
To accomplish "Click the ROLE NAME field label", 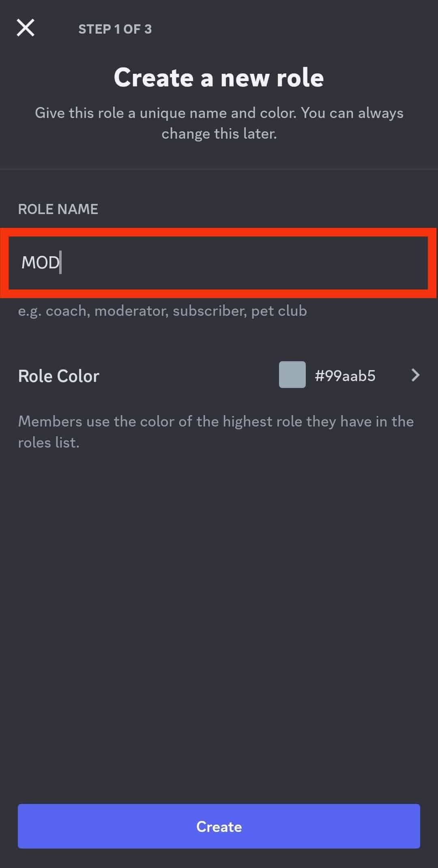I will pyautogui.click(x=58, y=209).
